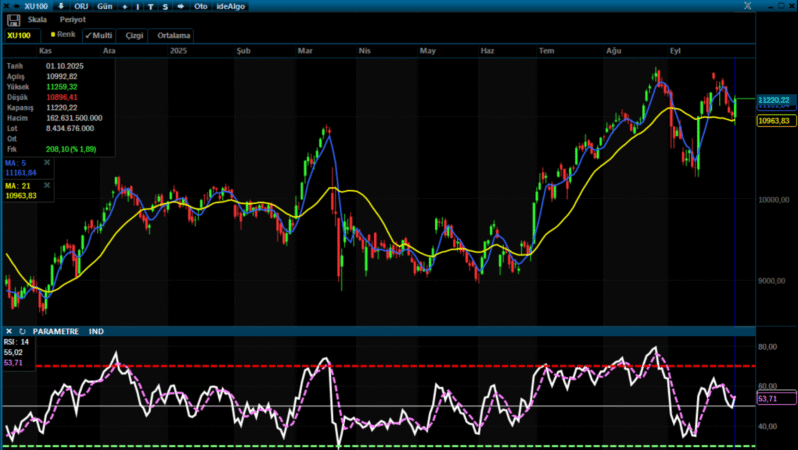The height and width of the screenshot is (450, 798).
Task: Open the IND indicator menu
Action: [x=96, y=330]
